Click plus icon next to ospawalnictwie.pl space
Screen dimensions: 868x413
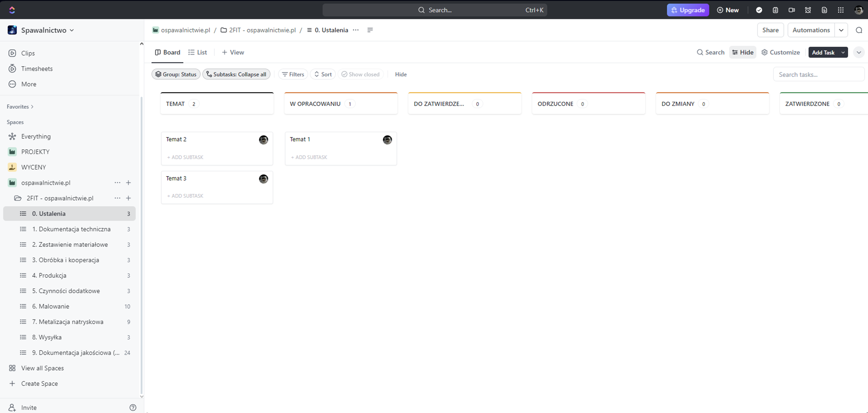(x=128, y=183)
